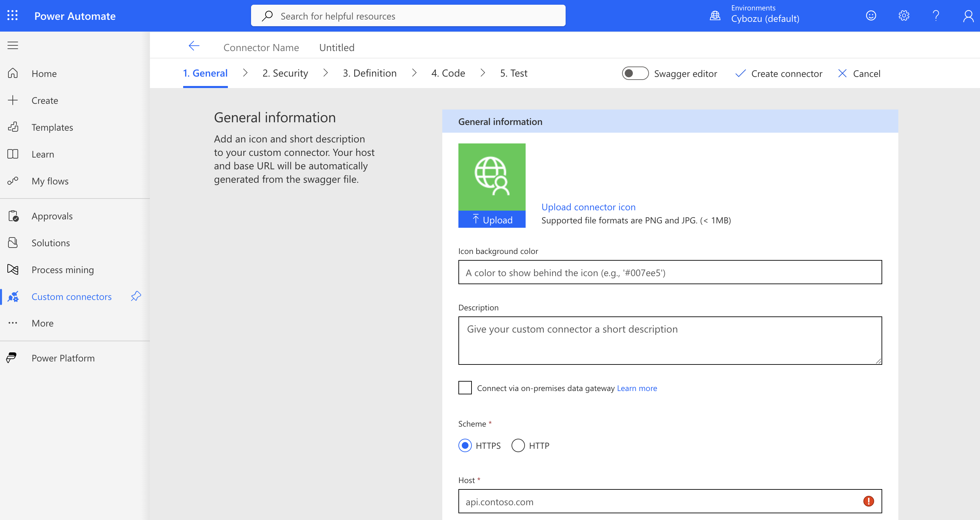The height and width of the screenshot is (520, 980).
Task: Check Connect via on-premises data gateway
Action: click(x=465, y=388)
